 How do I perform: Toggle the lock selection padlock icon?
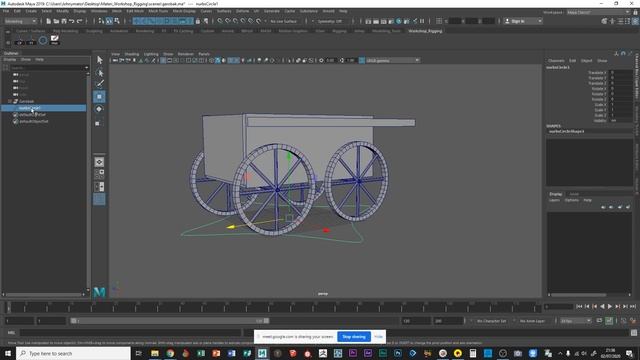(x=198, y=21)
